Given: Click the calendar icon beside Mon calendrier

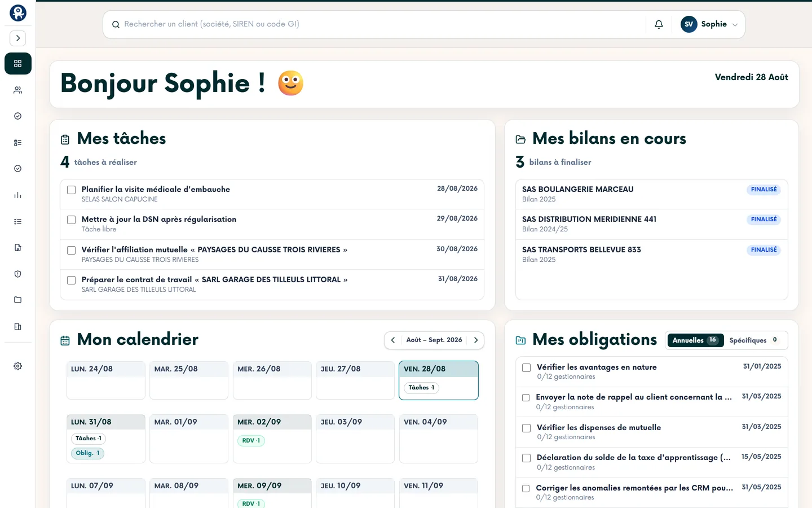Looking at the screenshot, I should coord(65,340).
